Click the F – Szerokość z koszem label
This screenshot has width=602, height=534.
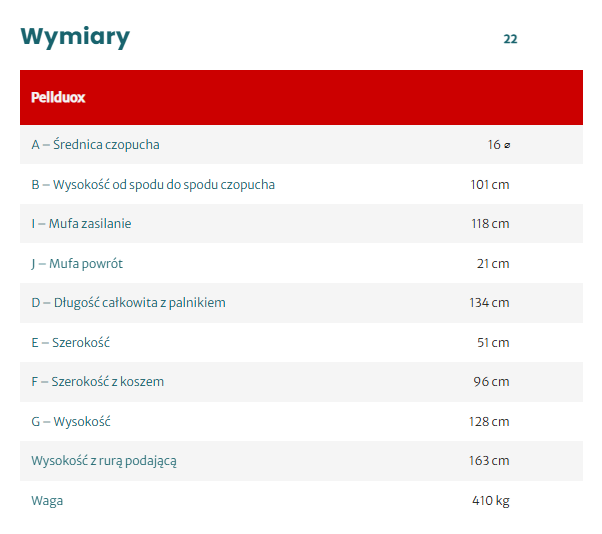pos(97,382)
